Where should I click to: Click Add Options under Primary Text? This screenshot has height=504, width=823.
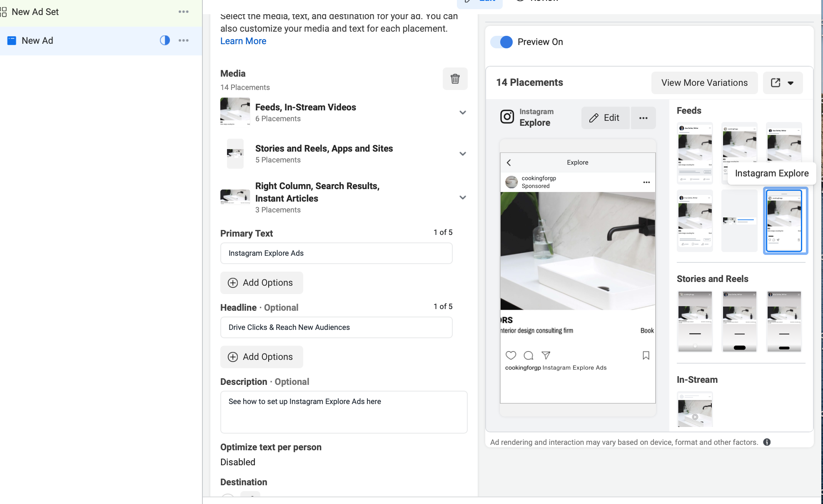click(x=260, y=282)
